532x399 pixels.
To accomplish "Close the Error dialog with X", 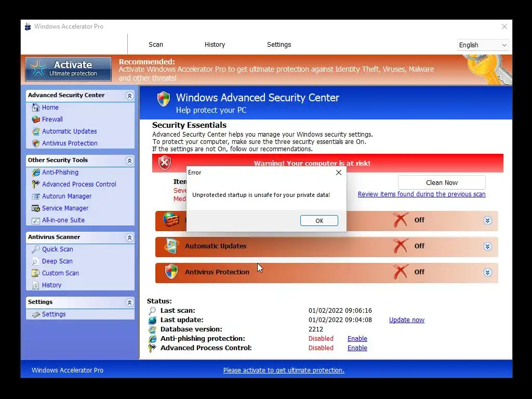I will pos(339,172).
